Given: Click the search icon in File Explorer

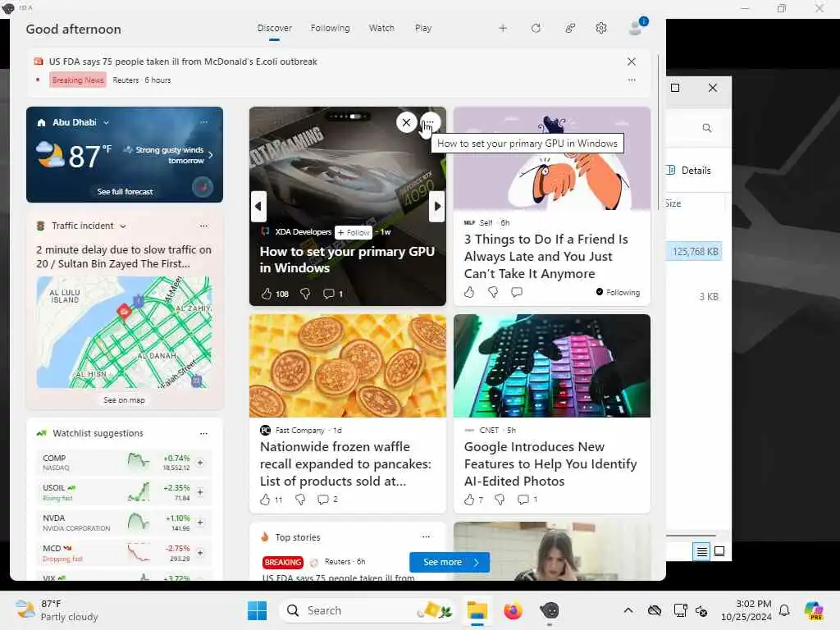Looking at the screenshot, I should 706,128.
